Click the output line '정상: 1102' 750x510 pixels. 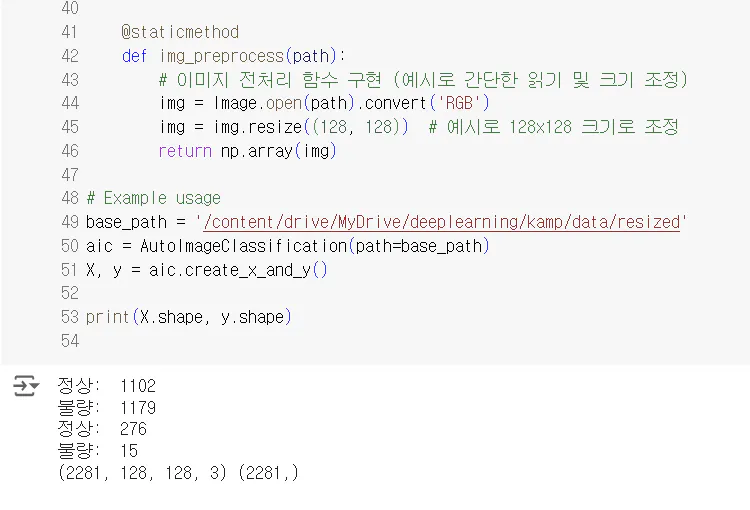tap(107, 385)
